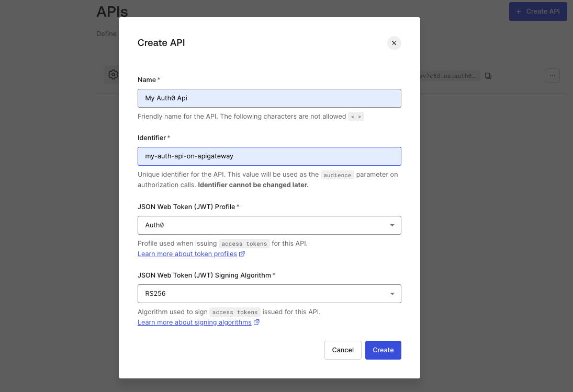Click the 'audience' code chip in description
This screenshot has width=573, height=392.
click(x=338, y=175)
